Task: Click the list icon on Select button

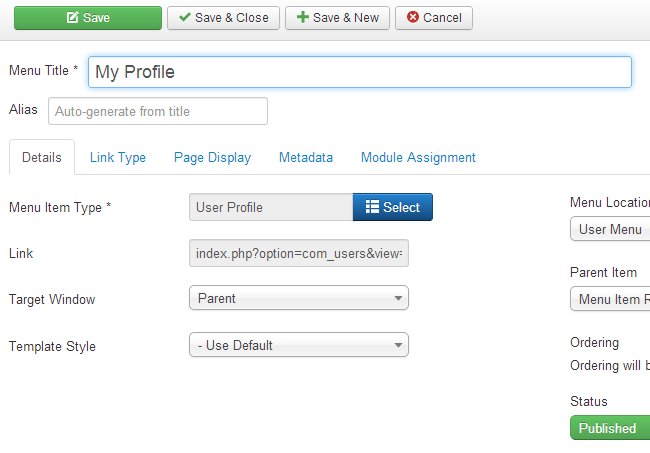Action: coord(372,207)
